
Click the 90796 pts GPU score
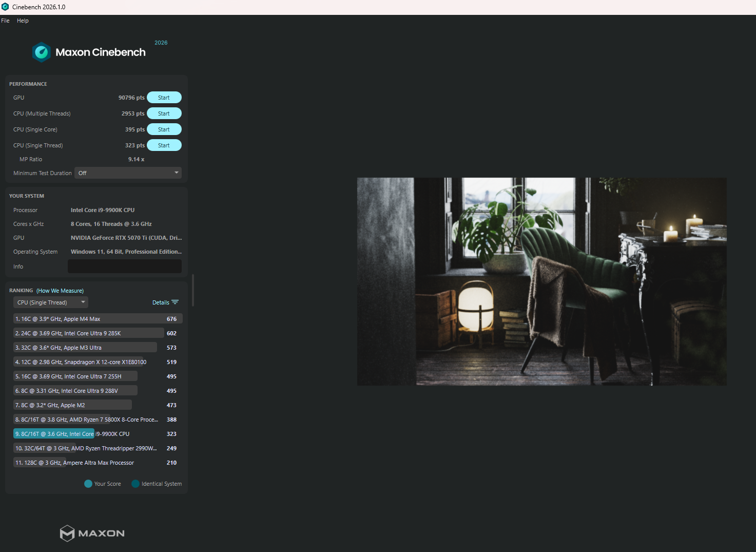point(131,98)
